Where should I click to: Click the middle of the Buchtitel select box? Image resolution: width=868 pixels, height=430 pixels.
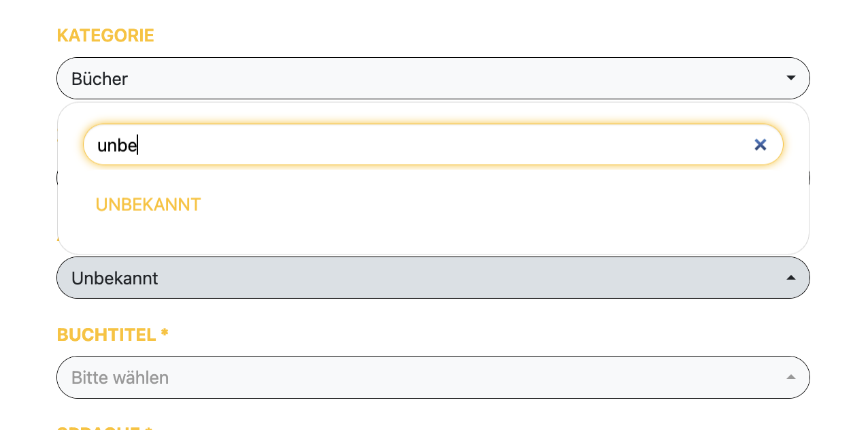click(x=433, y=377)
